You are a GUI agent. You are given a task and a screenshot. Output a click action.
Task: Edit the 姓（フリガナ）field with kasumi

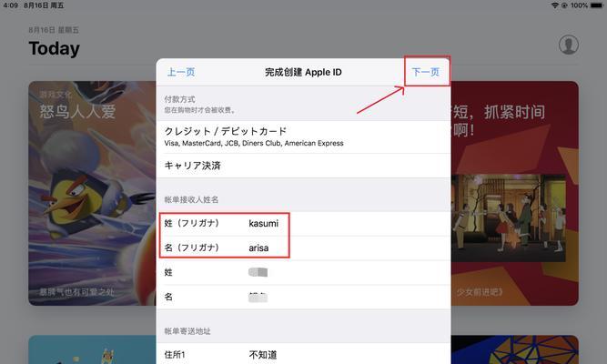[x=304, y=224]
